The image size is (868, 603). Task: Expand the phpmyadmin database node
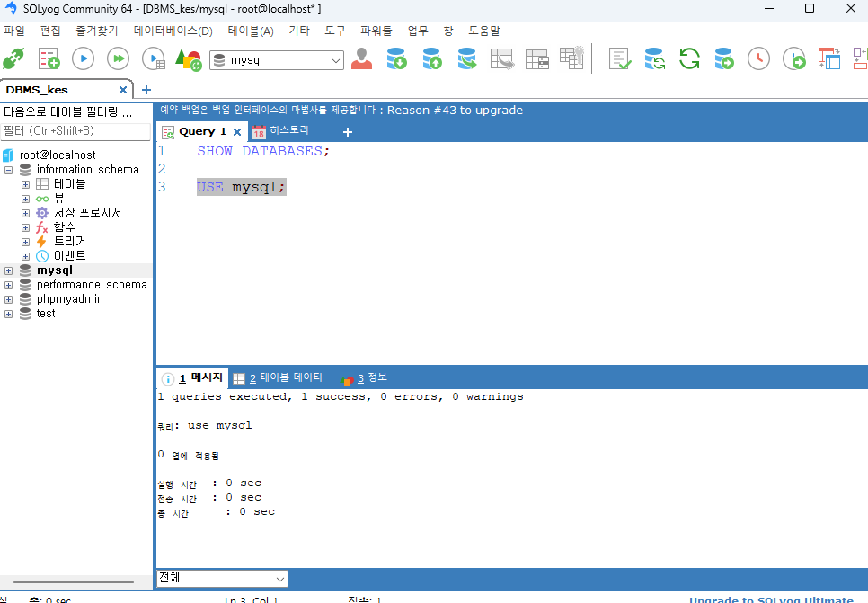pos(8,299)
